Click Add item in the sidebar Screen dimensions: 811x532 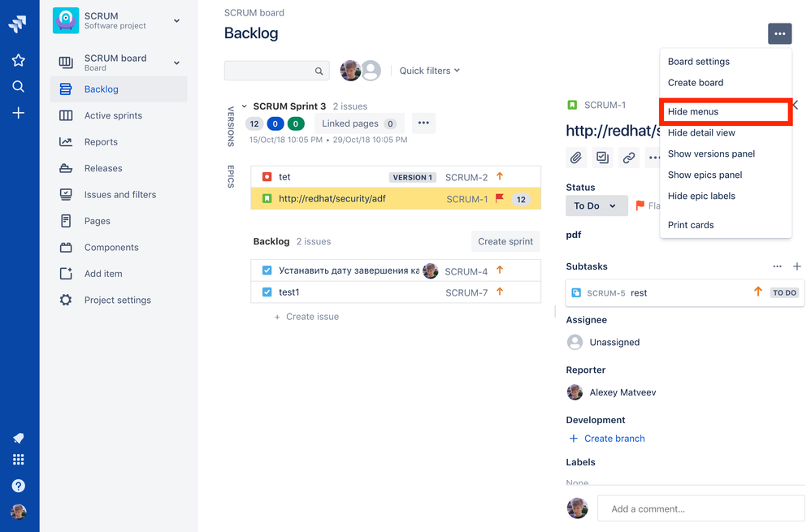click(119, 274)
